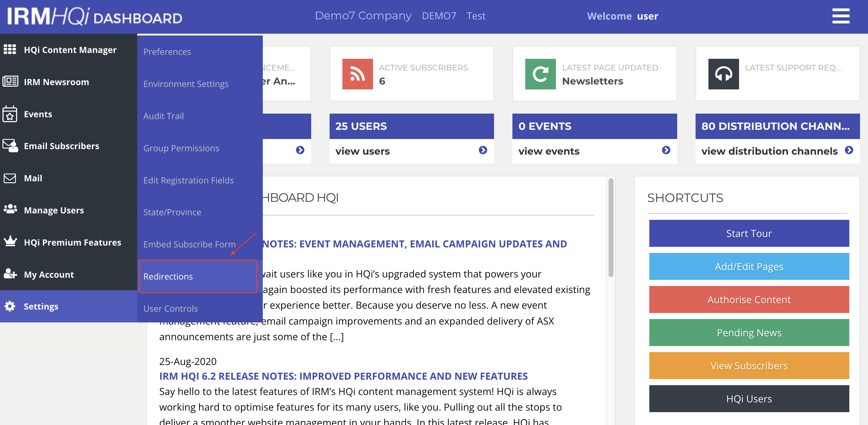Click the view distribution channels link
The height and width of the screenshot is (425, 868).
769,151
